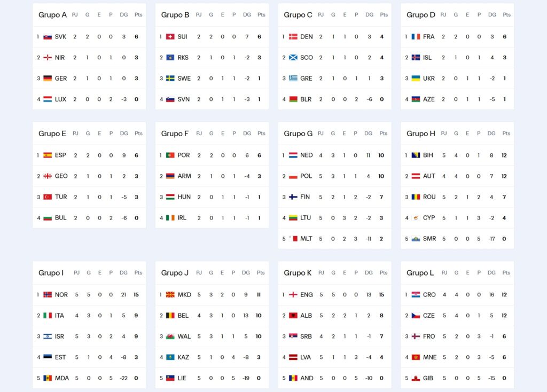Screen dimensions: 547x392
Task: Click the Slovakia flag icon in Grupo A
Action: 48,37
